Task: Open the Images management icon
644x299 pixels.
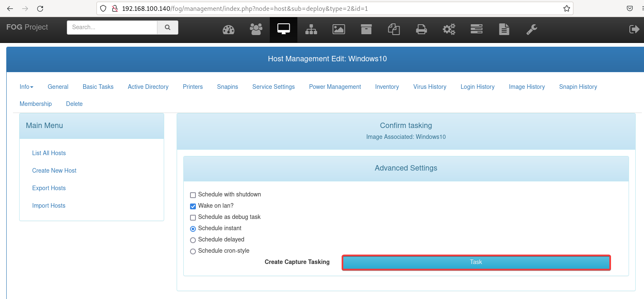Action: pyautogui.click(x=339, y=29)
